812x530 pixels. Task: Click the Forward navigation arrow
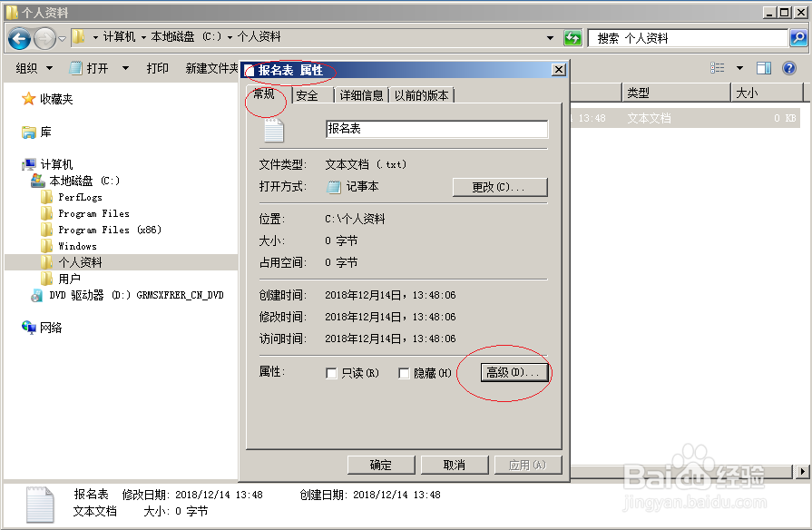coord(44,38)
